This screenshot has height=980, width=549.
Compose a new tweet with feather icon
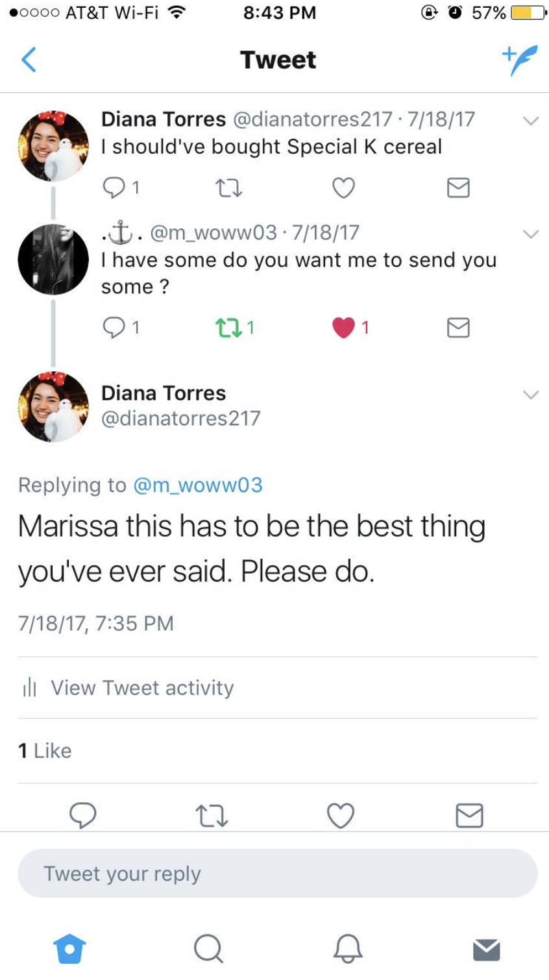pyautogui.click(x=519, y=60)
